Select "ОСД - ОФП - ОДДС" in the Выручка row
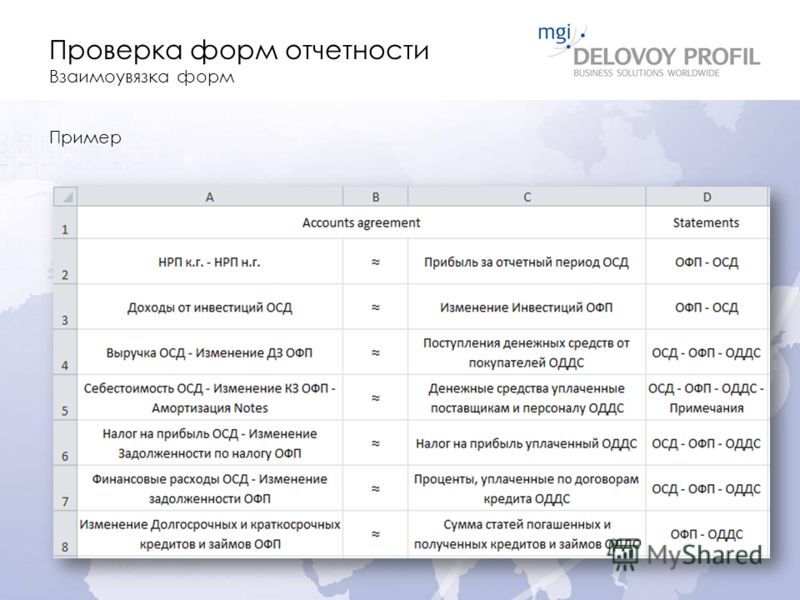800x600 pixels. (707, 353)
